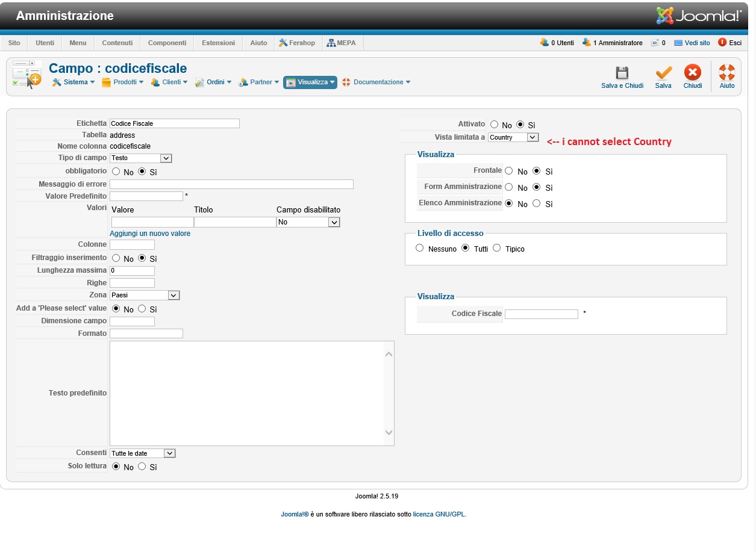Expand the Sistema submenu
The image size is (756, 552).
tap(92, 82)
